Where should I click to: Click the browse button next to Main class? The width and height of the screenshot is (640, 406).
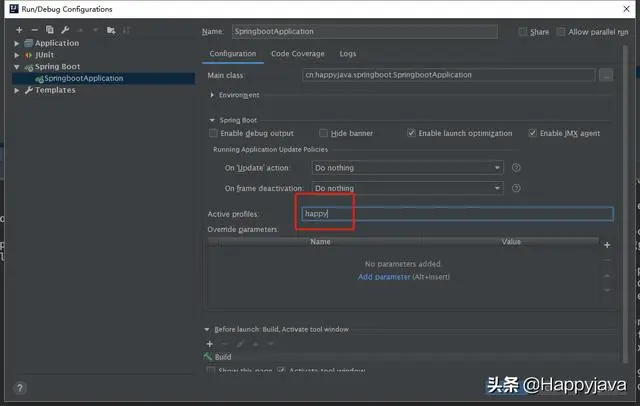tap(606, 75)
